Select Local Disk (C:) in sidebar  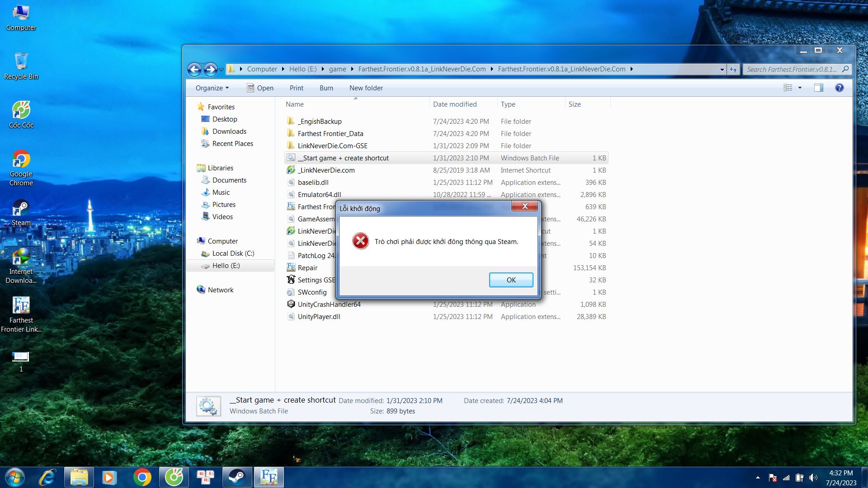[x=233, y=253]
